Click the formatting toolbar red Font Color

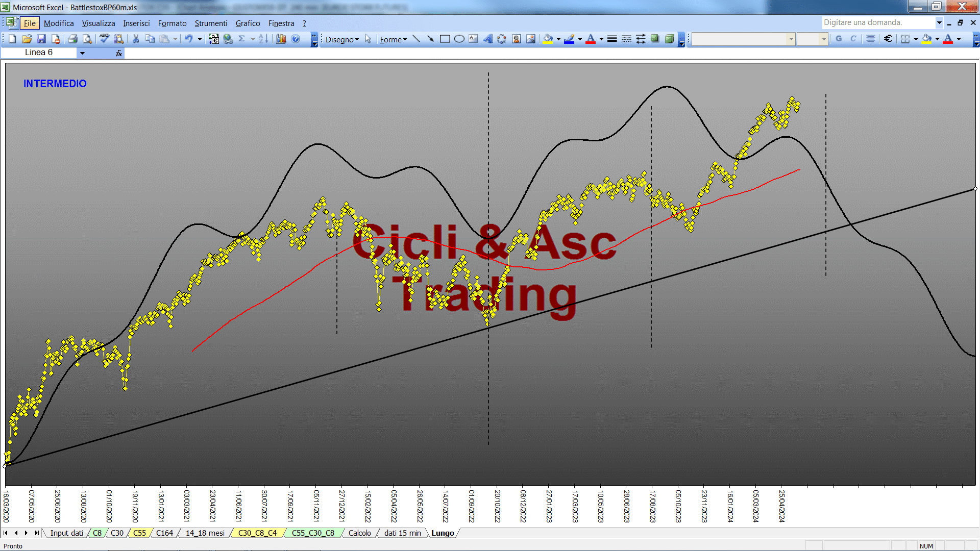[948, 39]
